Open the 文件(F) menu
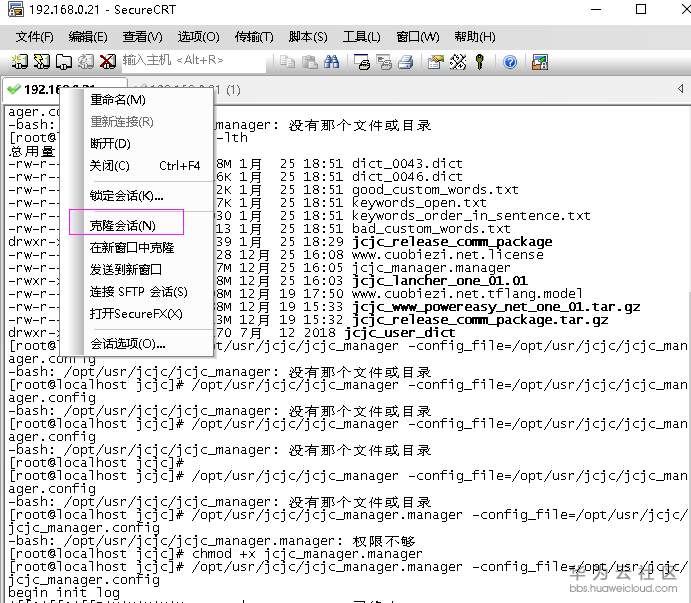This screenshot has width=691, height=603. point(34,37)
